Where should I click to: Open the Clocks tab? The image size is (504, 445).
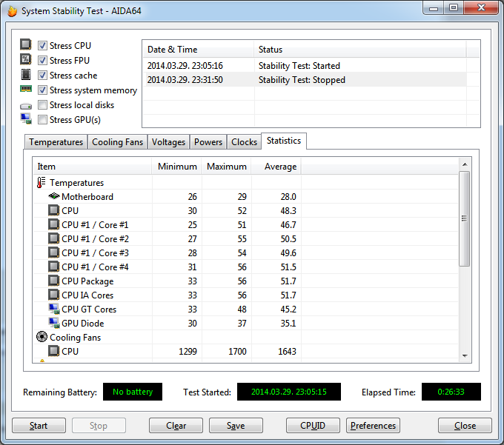pos(244,142)
